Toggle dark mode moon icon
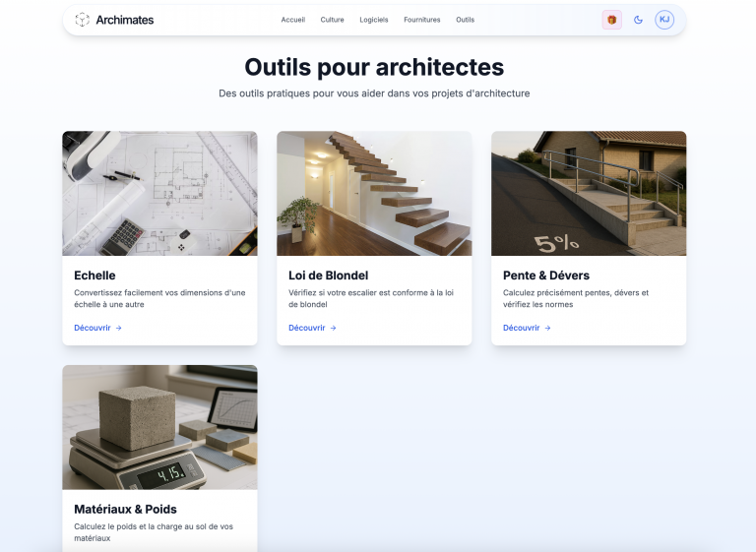This screenshot has width=756, height=552. coord(638,20)
